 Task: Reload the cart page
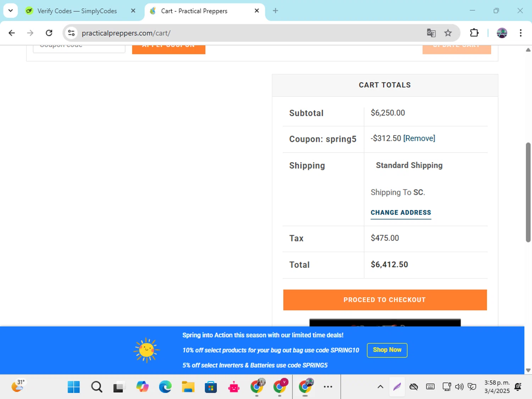click(49, 33)
